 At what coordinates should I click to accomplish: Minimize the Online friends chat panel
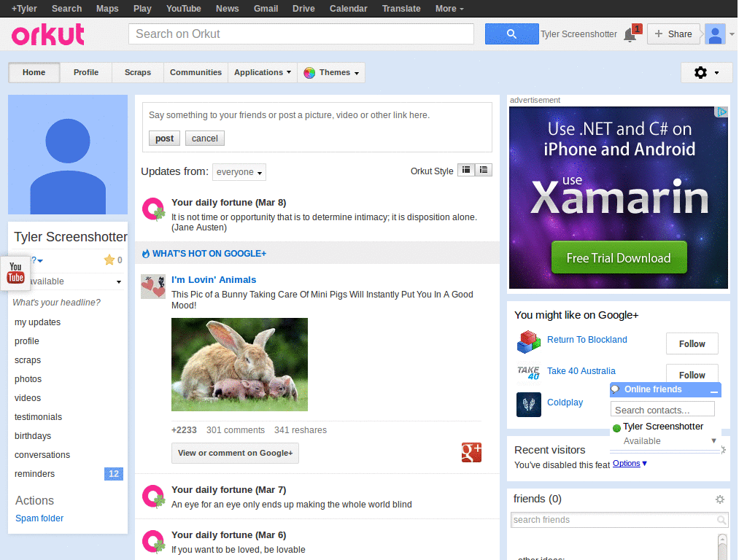713,391
